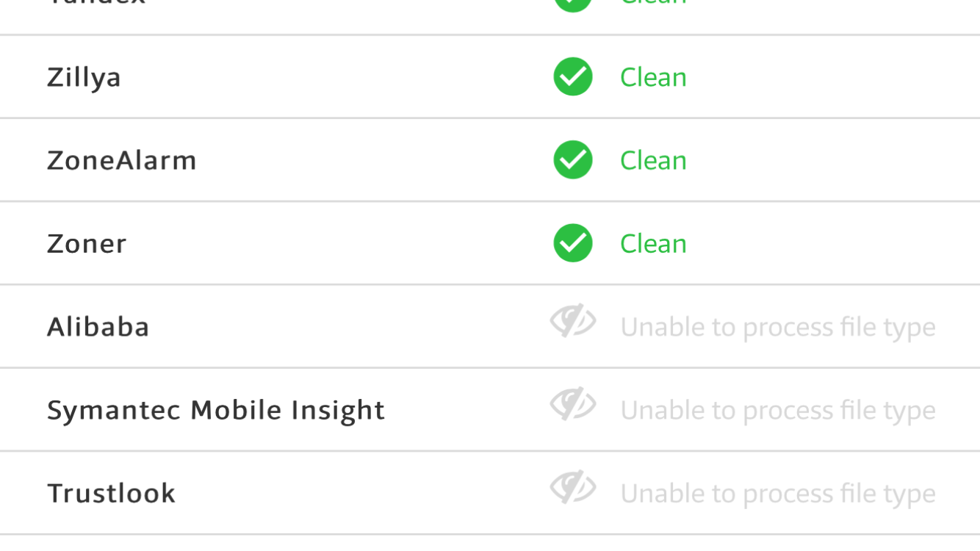Click the partially visible checkmark at the top edge
Viewport: 980px width, 551px height.
(573, 6)
